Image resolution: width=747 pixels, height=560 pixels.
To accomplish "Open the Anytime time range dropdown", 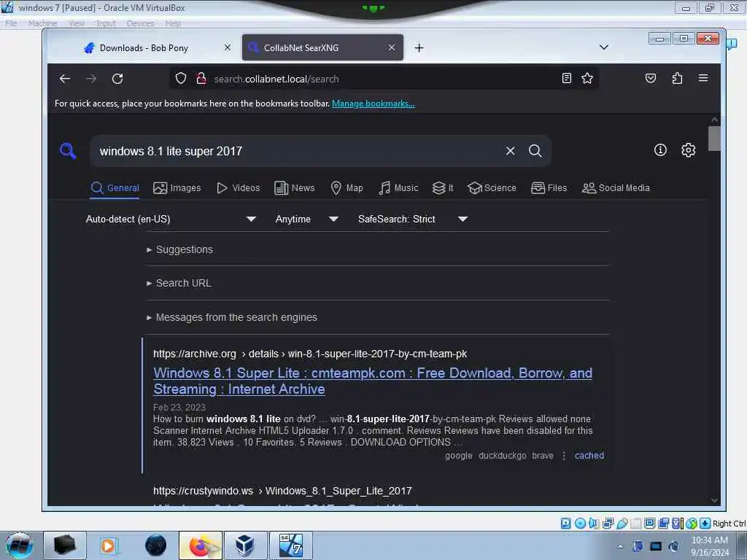I will pos(307,219).
